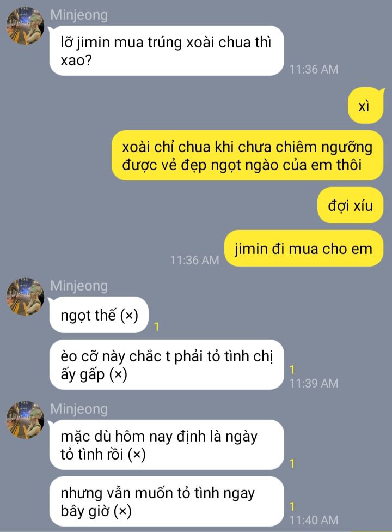Select the 'lỡ jimin mua trúng xoài chua' message

[167, 51]
